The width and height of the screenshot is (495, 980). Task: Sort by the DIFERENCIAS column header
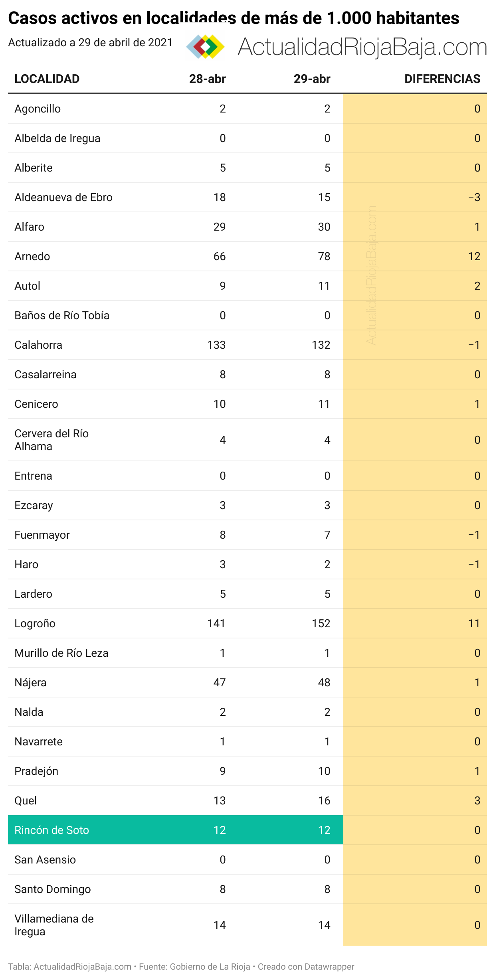(442, 79)
